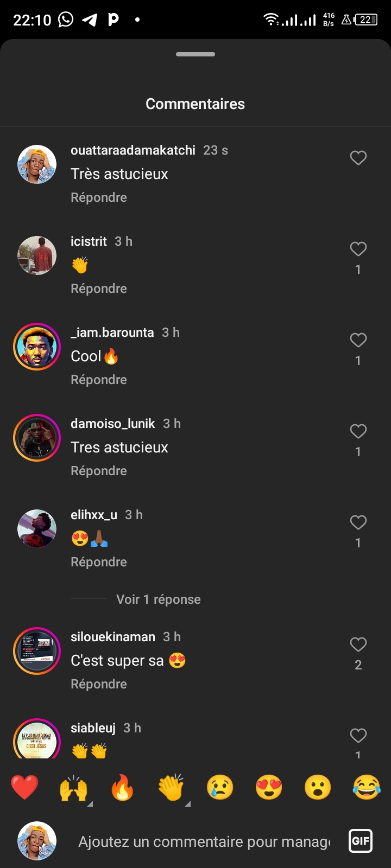Open _iam.barounta's profile picture

pyautogui.click(x=37, y=347)
